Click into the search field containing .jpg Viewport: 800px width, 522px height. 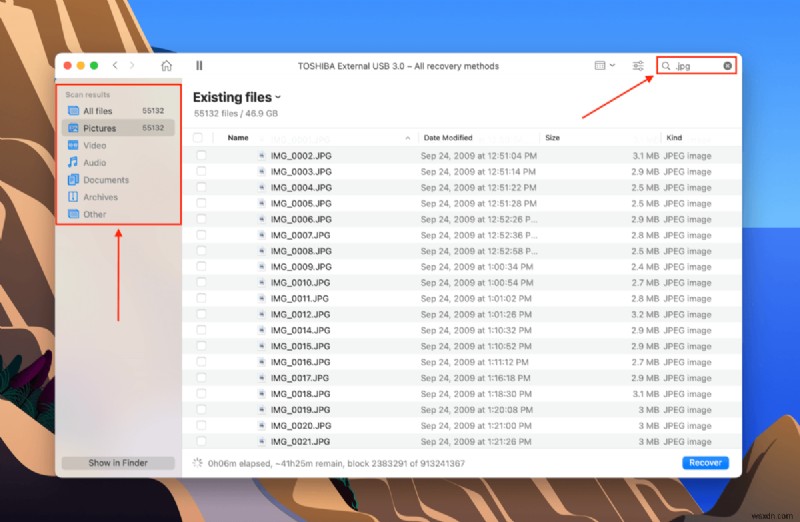(696, 66)
